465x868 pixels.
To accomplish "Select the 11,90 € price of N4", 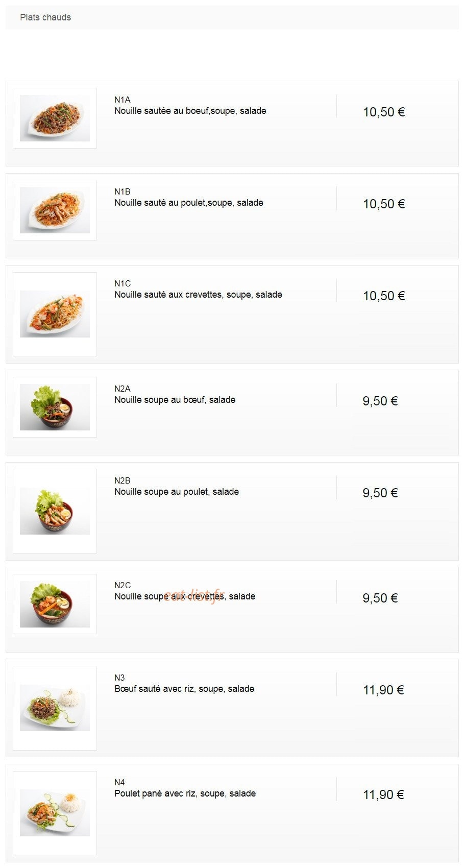I will click(383, 795).
